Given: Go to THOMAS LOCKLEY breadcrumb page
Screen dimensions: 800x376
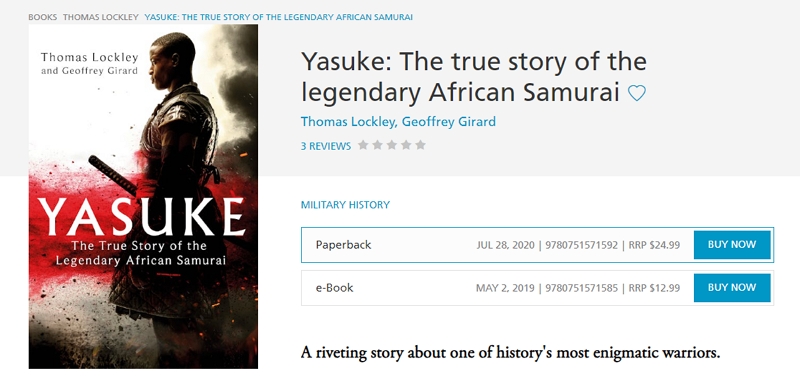Looking at the screenshot, I should click(x=101, y=17).
